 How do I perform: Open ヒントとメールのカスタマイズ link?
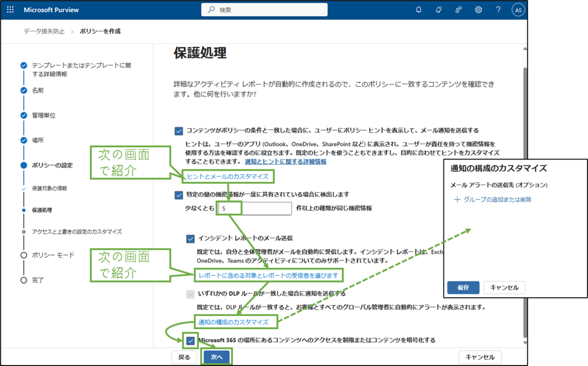tap(228, 177)
